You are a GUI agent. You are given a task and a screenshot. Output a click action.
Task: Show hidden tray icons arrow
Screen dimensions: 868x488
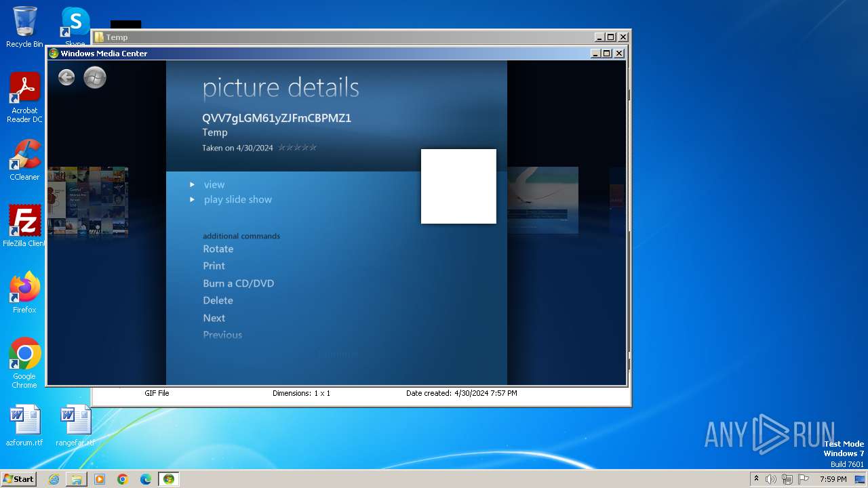click(756, 479)
